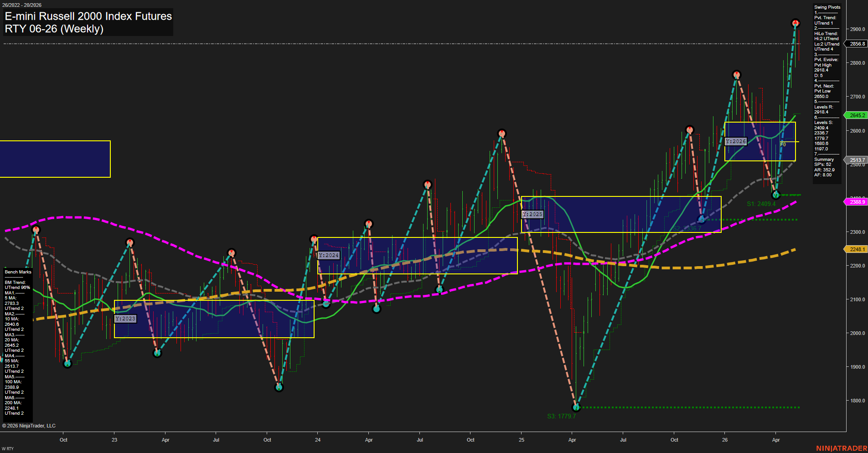The width and height of the screenshot is (868, 453).
Task: Click the 26 year tick on time axis
Action: (725, 440)
